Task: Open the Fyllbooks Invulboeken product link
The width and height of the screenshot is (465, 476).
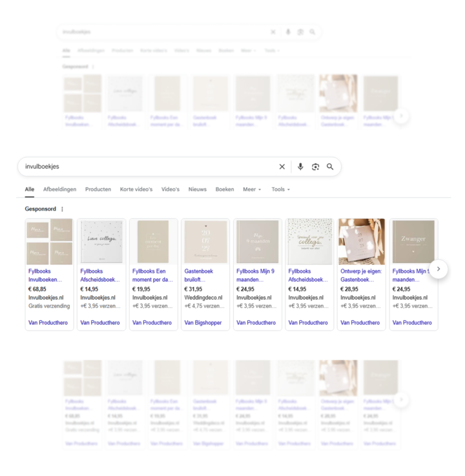Action: 45,275
